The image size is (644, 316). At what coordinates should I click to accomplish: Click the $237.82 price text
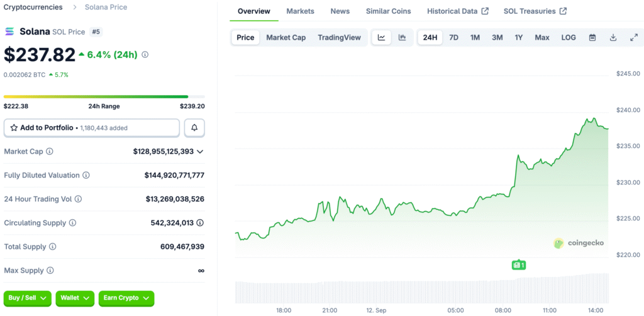[40, 55]
